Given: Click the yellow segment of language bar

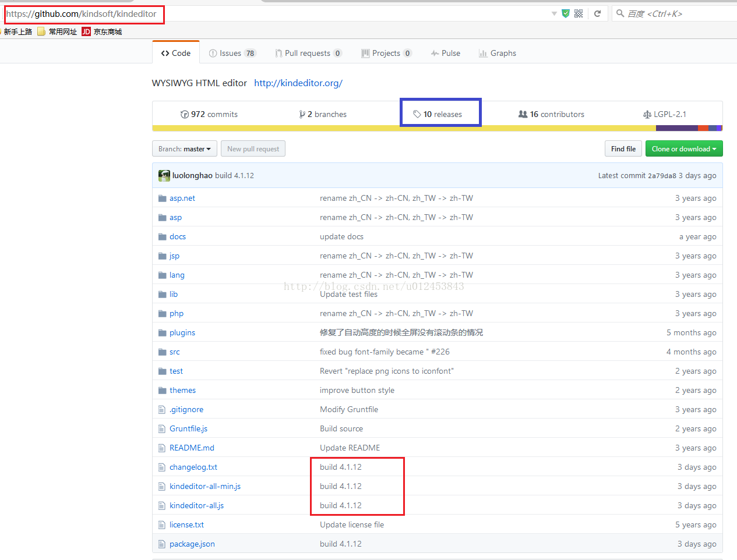Looking at the screenshot, I should click(x=404, y=128).
